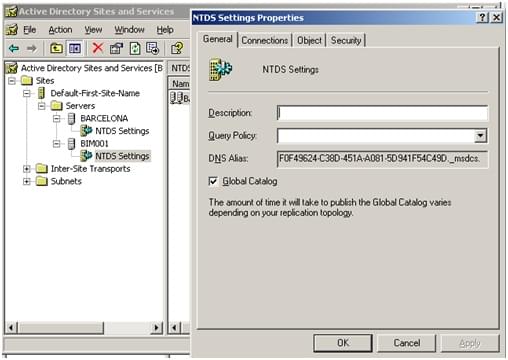508x360 pixels.
Task: Expand the Subnets node
Action: click(27, 181)
